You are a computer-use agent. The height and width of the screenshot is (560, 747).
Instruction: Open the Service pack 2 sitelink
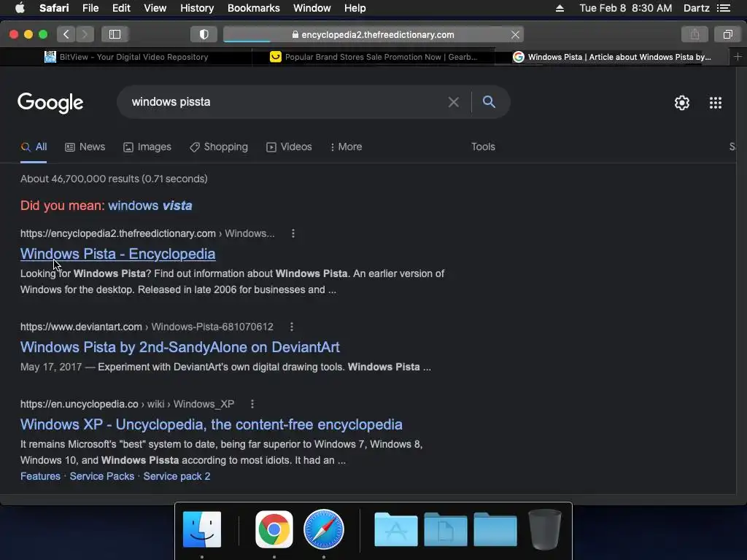pyautogui.click(x=177, y=476)
